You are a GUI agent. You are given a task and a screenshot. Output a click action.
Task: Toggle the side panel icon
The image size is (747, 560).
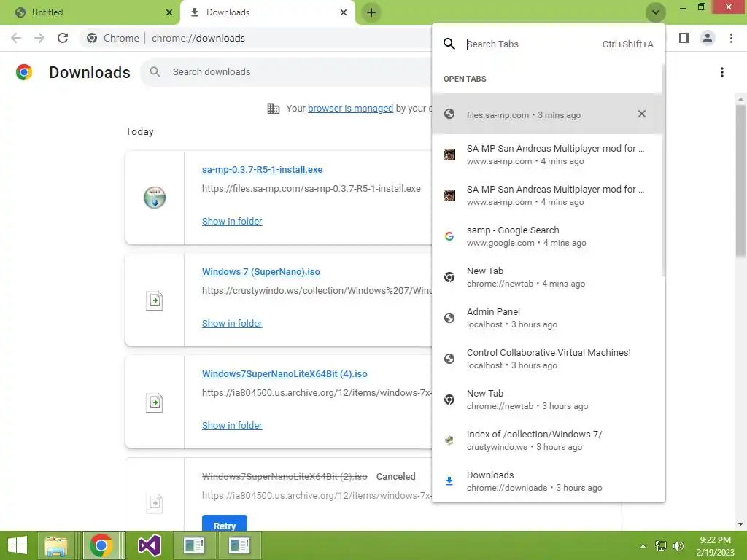click(x=684, y=38)
